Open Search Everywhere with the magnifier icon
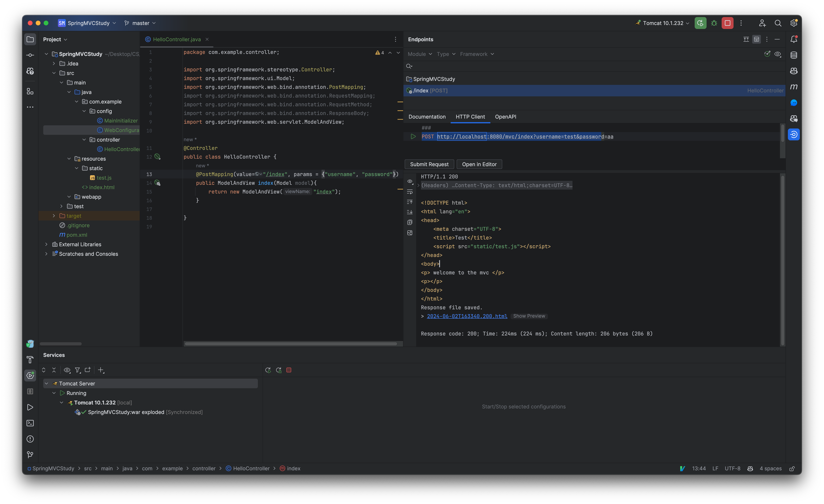The image size is (824, 504). [x=778, y=23]
